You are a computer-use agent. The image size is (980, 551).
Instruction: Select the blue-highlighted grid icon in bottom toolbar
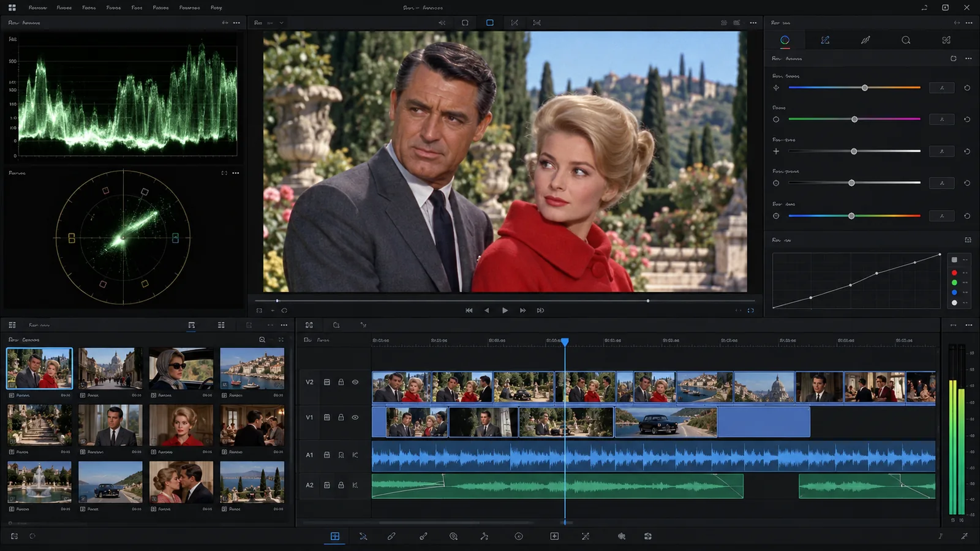335,536
